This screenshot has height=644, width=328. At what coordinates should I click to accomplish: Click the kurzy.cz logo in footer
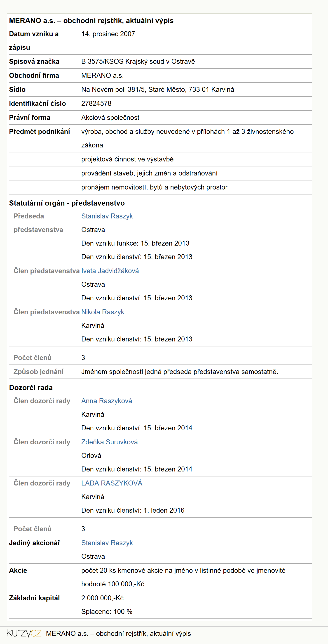[24, 633]
